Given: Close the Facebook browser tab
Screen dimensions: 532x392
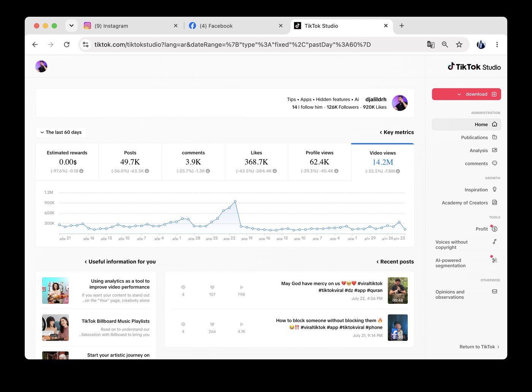Looking at the screenshot, I should [x=281, y=26].
